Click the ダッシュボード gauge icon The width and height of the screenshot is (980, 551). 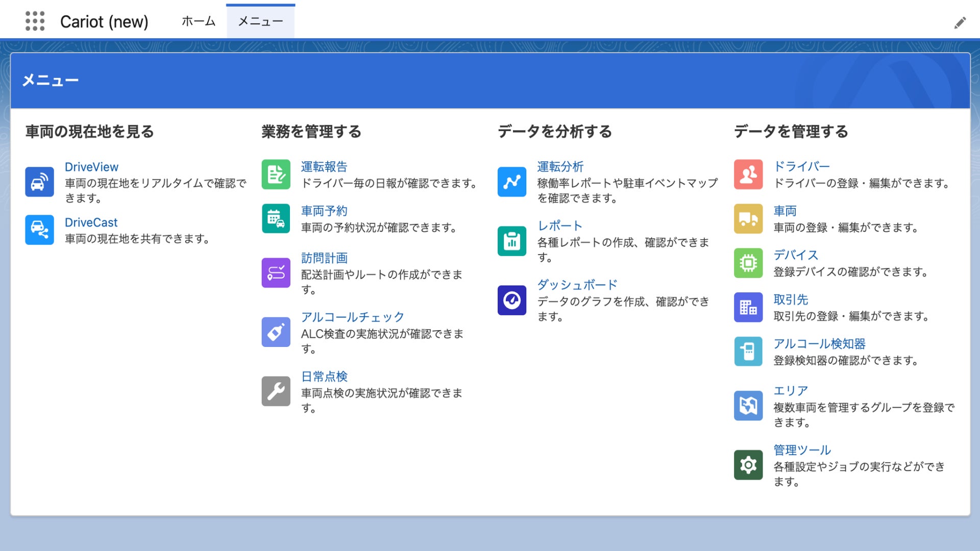511,300
